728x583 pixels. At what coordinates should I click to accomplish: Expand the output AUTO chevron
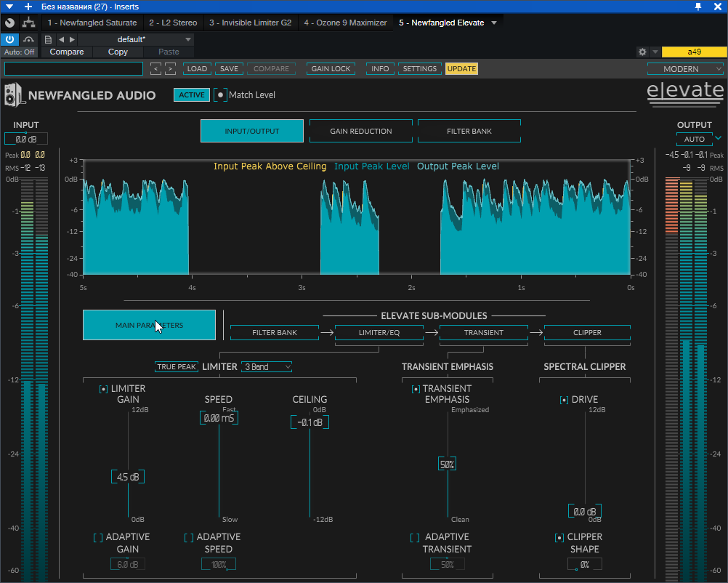(x=719, y=138)
